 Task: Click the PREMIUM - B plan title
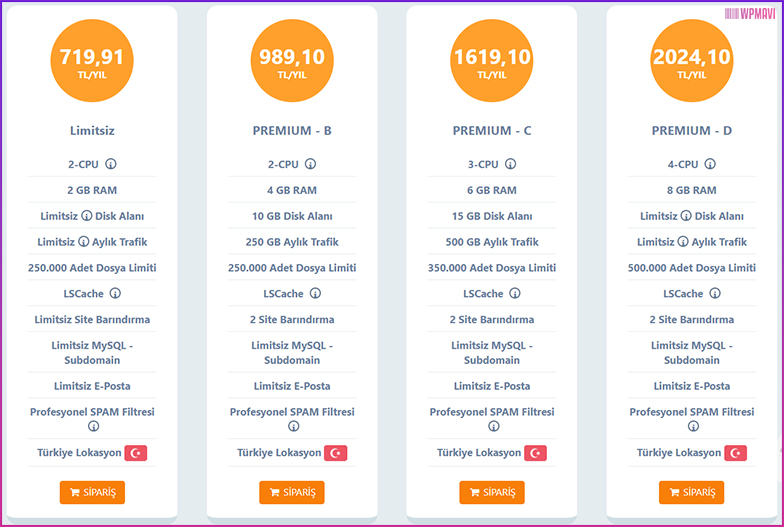click(x=292, y=130)
